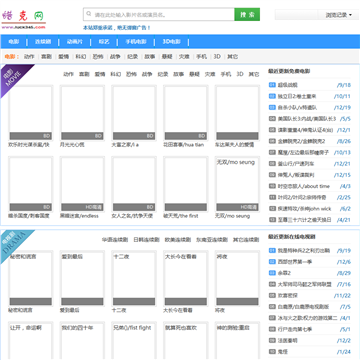This screenshot has width=360, height=360.
Task: Click rank 03 badge beside 自杀小队
Action: [x=272, y=107]
